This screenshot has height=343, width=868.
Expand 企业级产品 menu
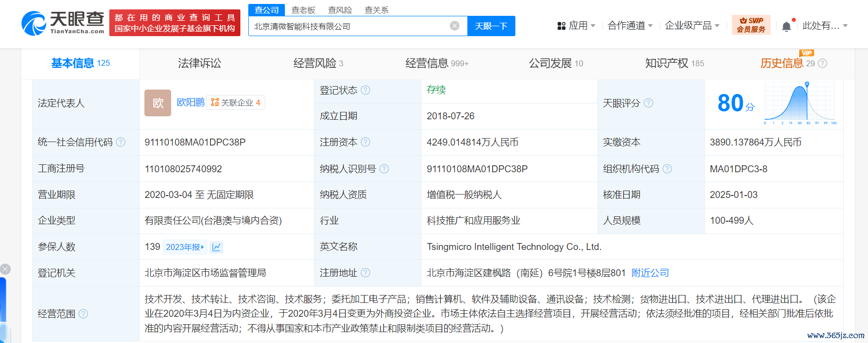[692, 26]
